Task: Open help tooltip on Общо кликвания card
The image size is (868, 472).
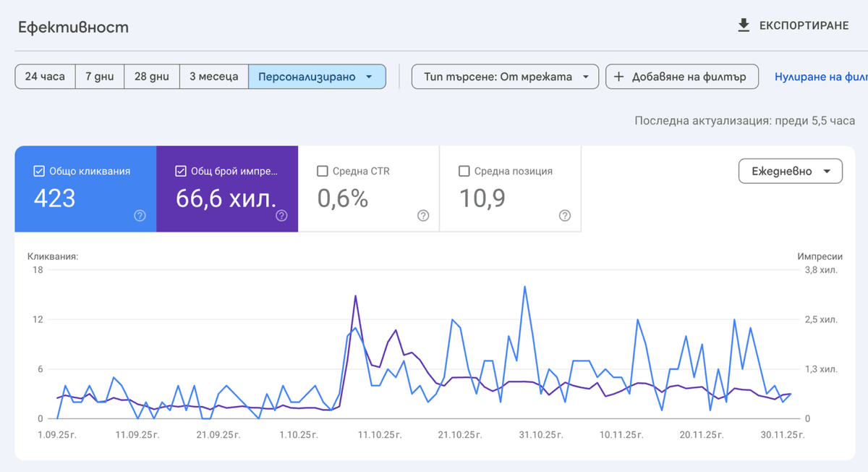Action: (x=139, y=215)
